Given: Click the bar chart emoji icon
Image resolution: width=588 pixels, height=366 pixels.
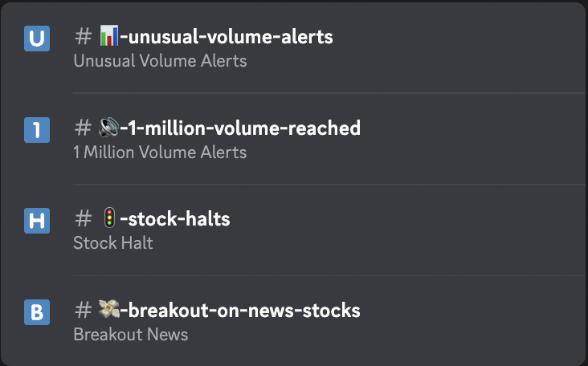Looking at the screenshot, I should pos(109,35).
